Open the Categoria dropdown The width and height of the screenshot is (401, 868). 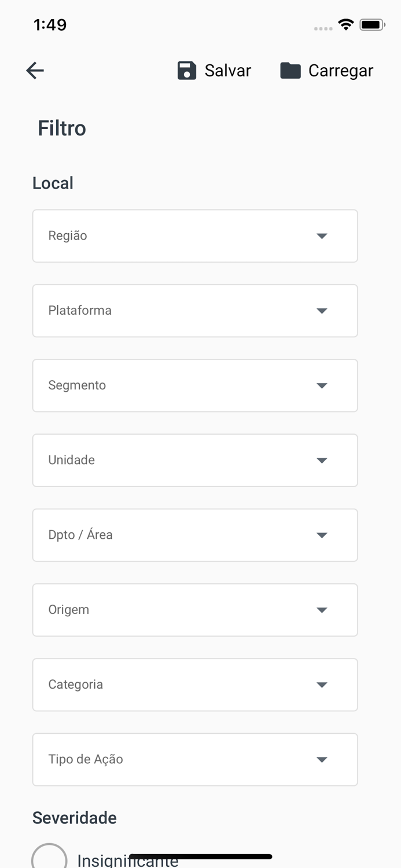tap(195, 685)
